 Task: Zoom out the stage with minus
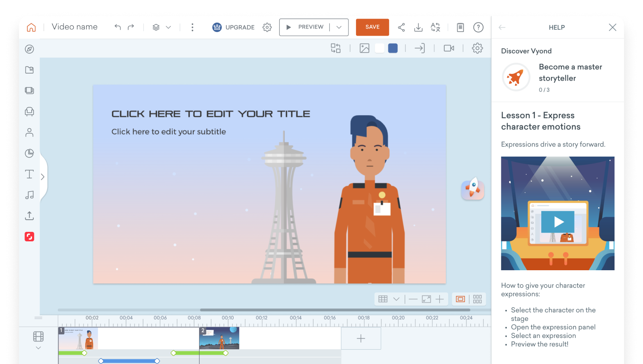(x=413, y=299)
